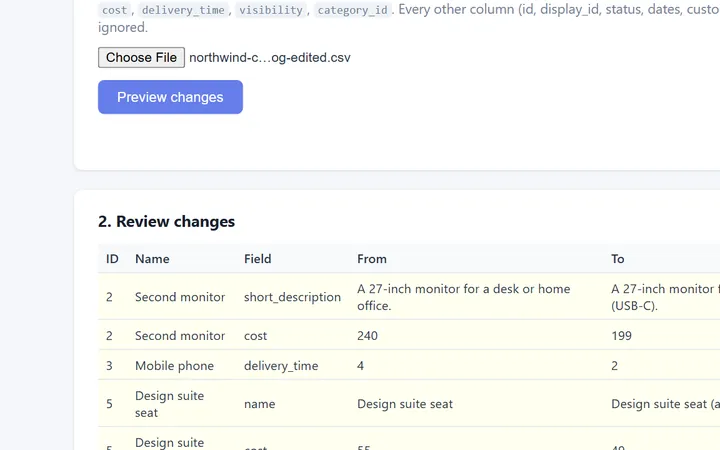
Task: Click the 'delivery_time' code tag
Action: point(183,10)
